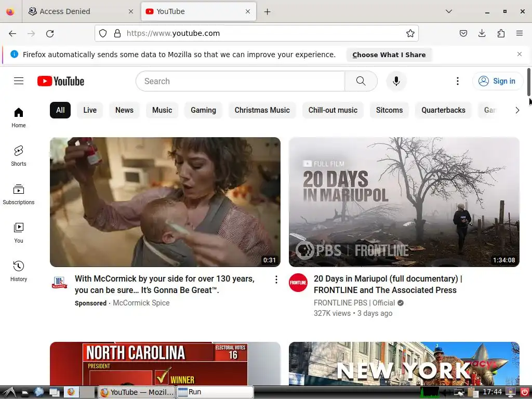Play 20 Days in Mariupol thumbnail

click(404, 202)
